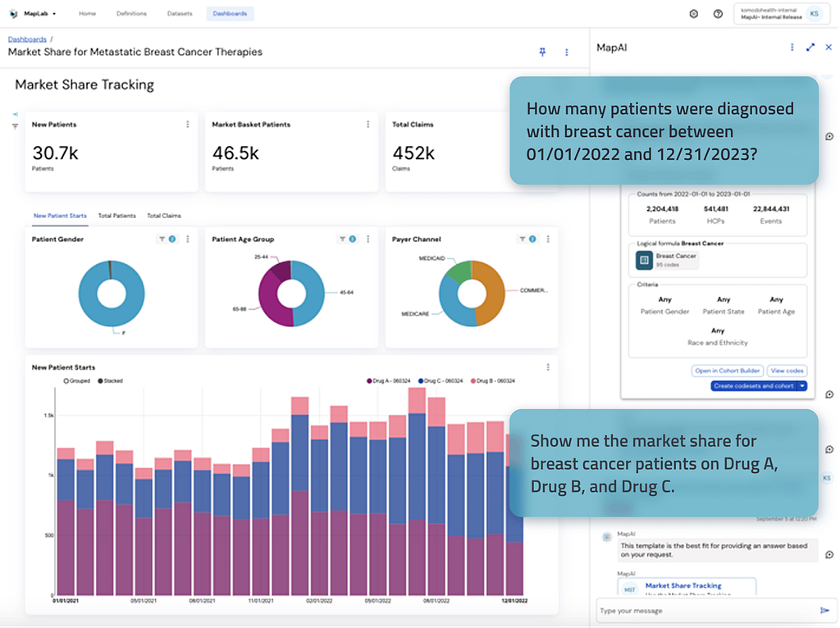840x628 pixels.
Task: Click Open in Cohort Builder button
Action: [x=727, y=371]
